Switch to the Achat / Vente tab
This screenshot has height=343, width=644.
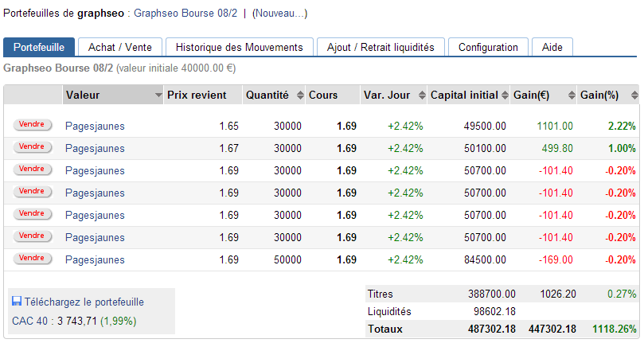point(120,47)
